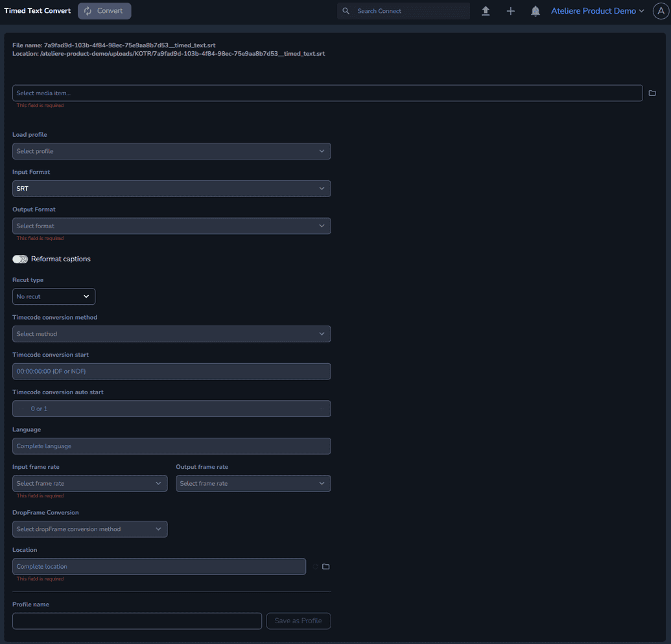Open the user avatar 'A' icon
This screenshot has height=644, width=671.
pyautogui.click(x=660, y=11)
